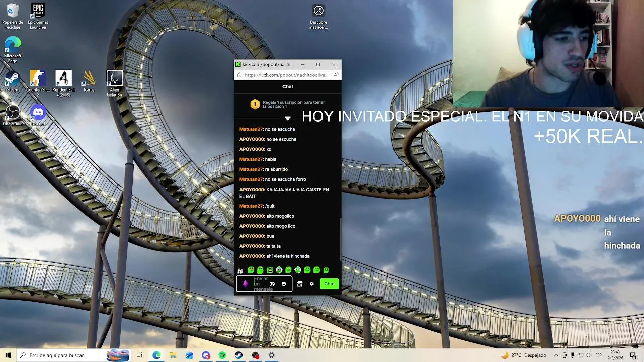Select the Steam desktop shortcut
The image size is (644, 362).
tap(12, 81)
